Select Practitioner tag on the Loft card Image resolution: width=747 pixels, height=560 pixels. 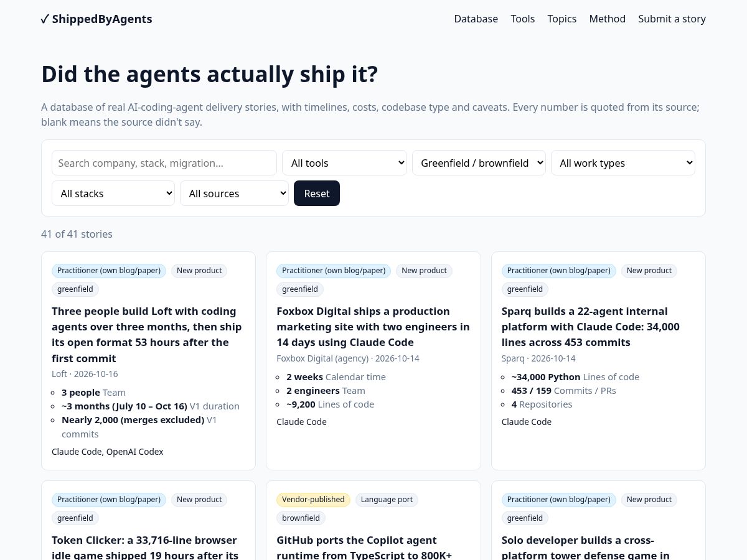coord(109,271)
